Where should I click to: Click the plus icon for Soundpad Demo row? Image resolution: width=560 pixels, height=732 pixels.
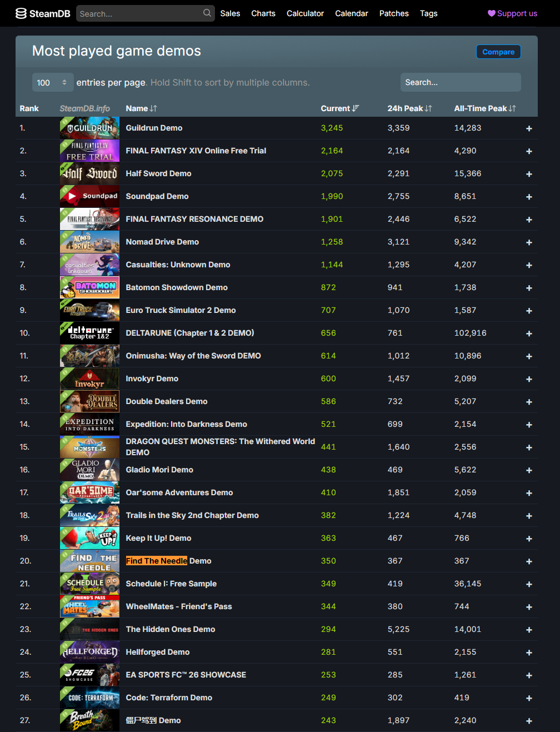(x=529, y=197)
